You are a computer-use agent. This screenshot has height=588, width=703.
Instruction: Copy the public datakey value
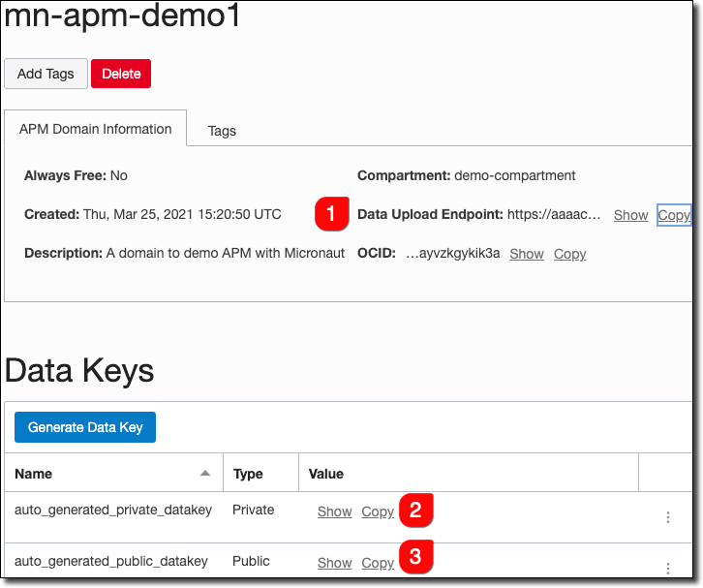point(378,563)
